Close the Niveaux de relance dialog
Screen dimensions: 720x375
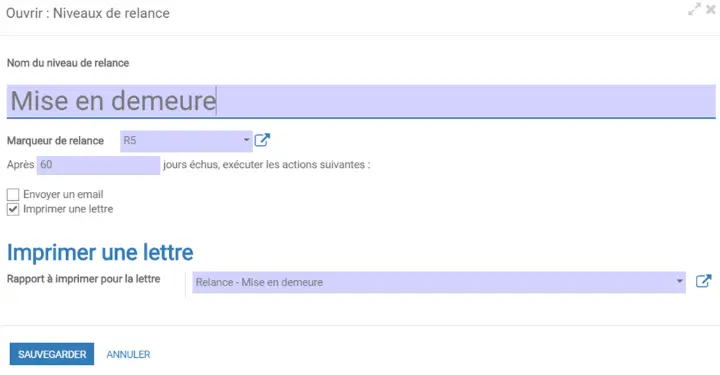click(x=711, y=9)
